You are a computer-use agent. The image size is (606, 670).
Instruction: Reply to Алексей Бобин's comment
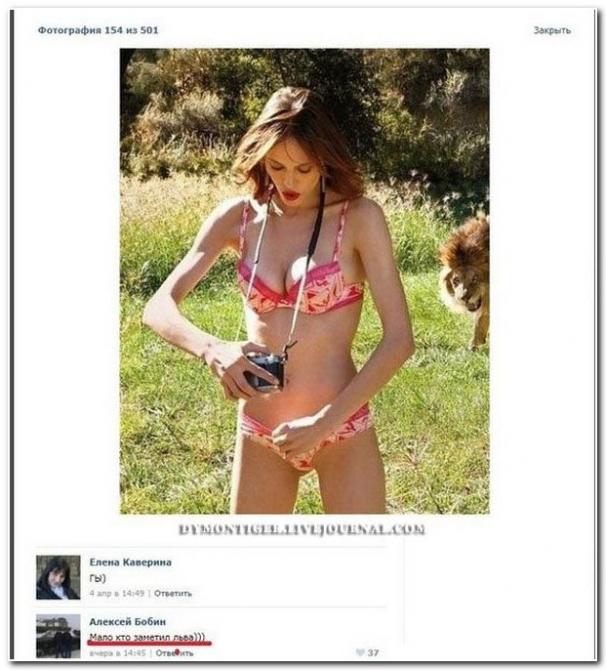click(x=174, y=653)
